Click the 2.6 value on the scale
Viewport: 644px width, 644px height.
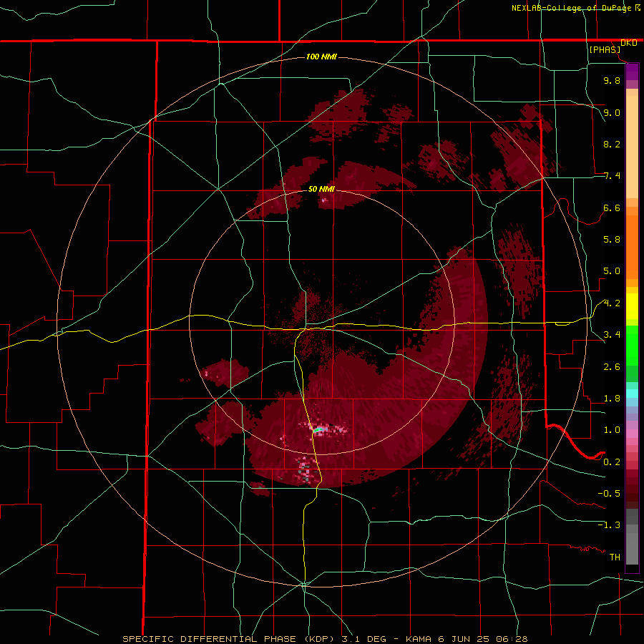click(612, 367)
